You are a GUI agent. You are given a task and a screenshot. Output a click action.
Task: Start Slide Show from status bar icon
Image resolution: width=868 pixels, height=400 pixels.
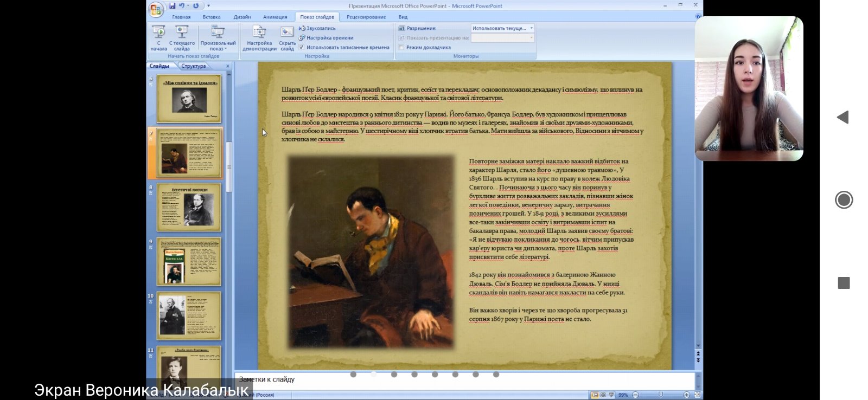click(x=611, y=395)
